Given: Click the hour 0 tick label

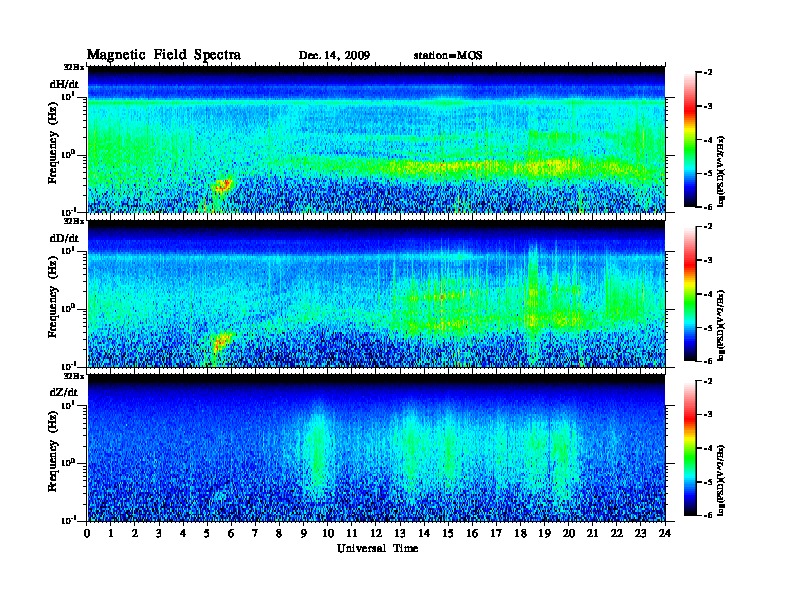Looking at the screenshot, I should (87, 533).
